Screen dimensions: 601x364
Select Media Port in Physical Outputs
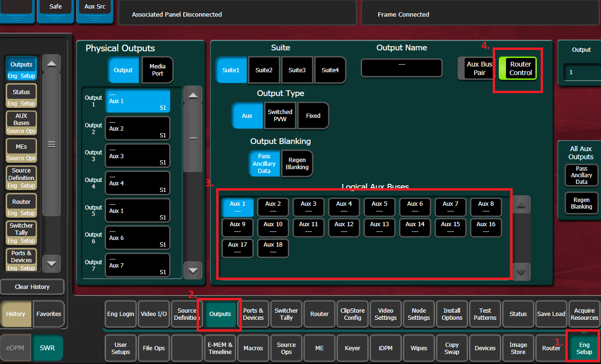pyautogui.click(x=157, y=70)
